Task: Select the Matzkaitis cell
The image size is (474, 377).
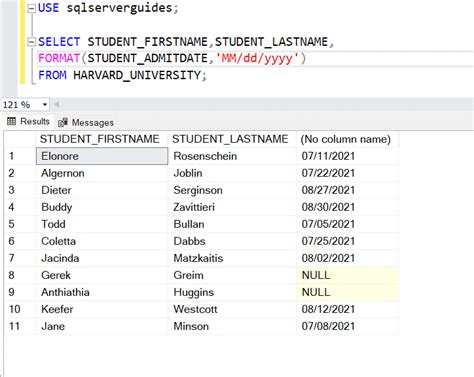Action: pos(232,258)
